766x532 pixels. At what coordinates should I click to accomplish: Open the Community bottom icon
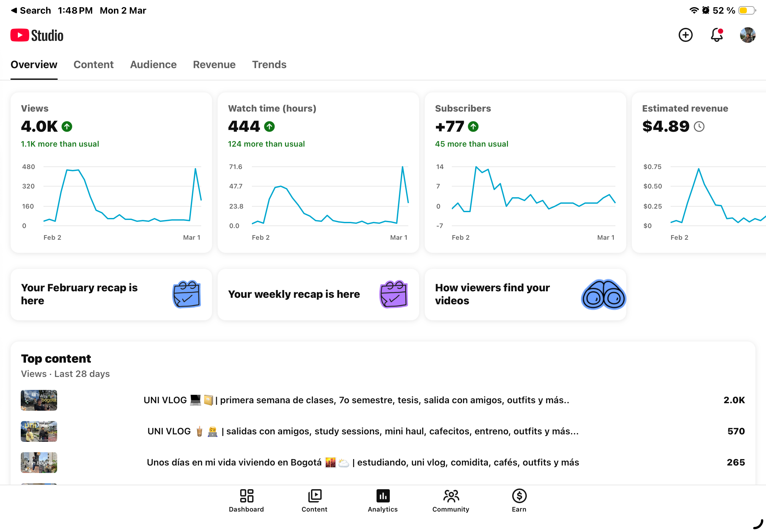pyautogui.click(x=451, y=500)
